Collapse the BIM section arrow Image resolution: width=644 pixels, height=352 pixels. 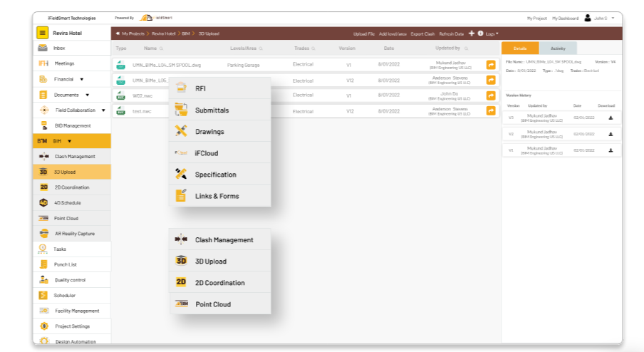click(x=69, y=141)
